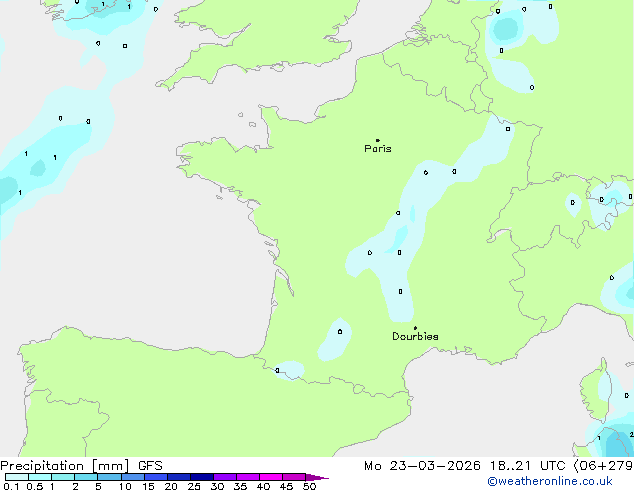Pick the 0.5–1 mm legend color swatch
634x490 pixels.
[x=40, y=477]
